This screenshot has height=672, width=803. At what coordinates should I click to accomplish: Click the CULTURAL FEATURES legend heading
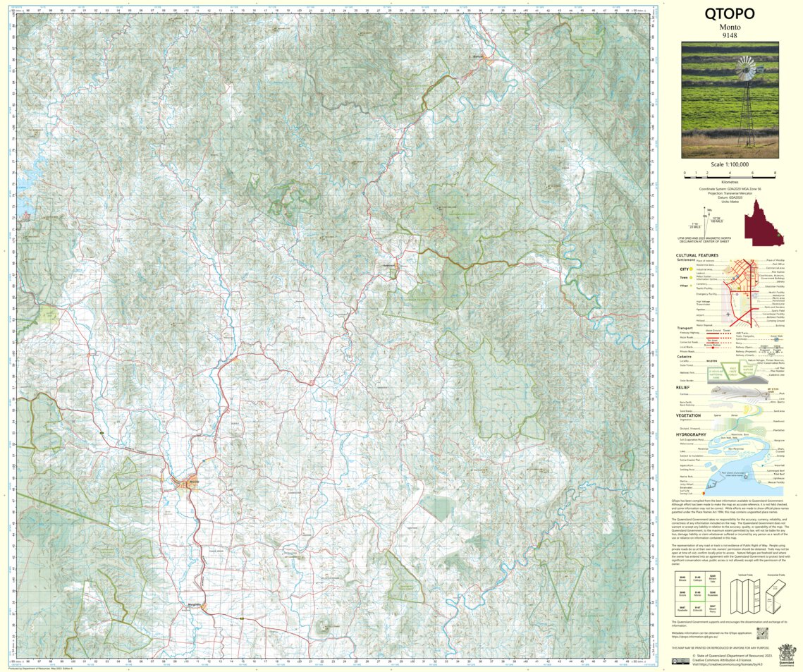(697, 255)
